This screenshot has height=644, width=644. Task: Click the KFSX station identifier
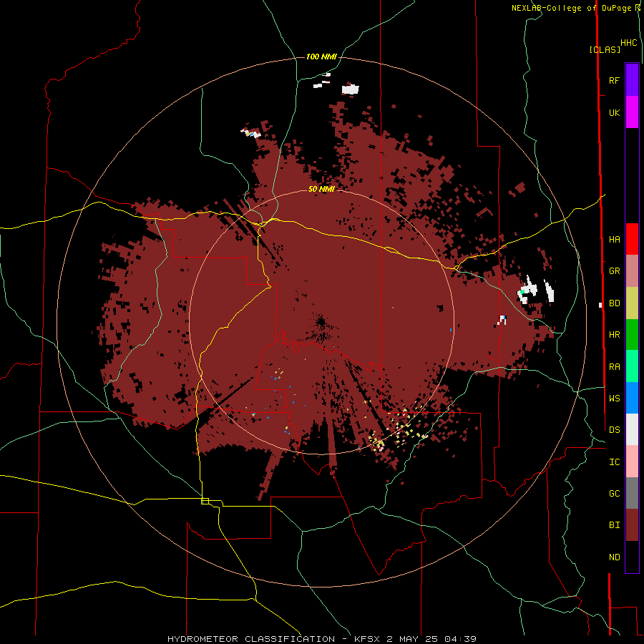coord(367,639)
